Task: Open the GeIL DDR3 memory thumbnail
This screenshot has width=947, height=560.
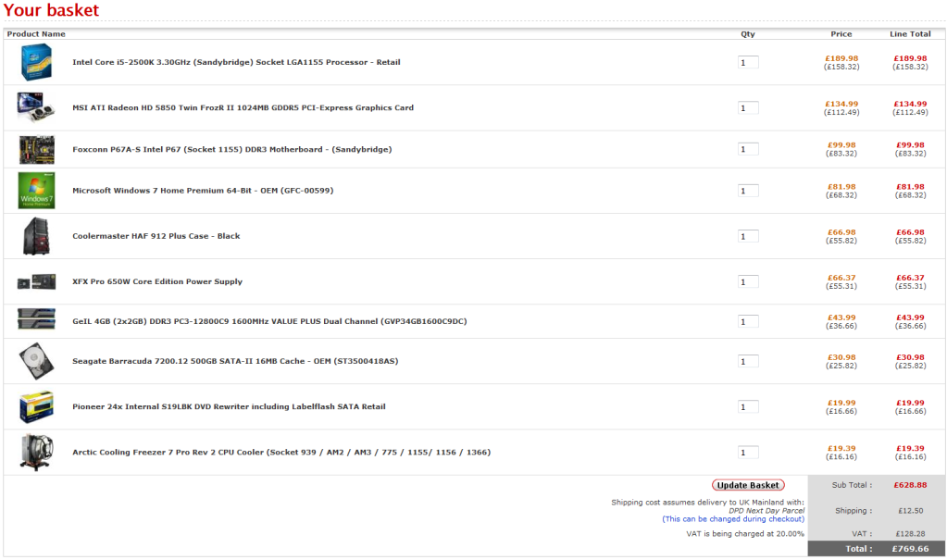Action: pyautogui.click(x=36, y=320)
